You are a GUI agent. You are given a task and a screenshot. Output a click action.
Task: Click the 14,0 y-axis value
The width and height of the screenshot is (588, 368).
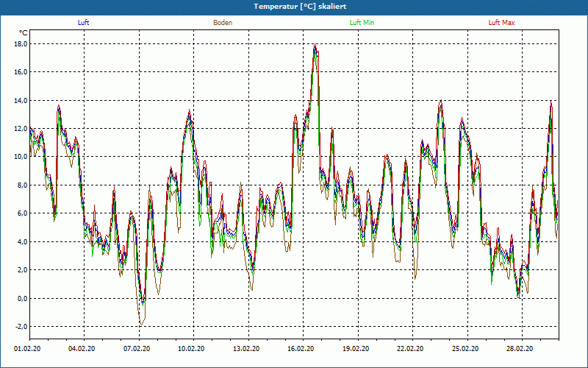21,100
